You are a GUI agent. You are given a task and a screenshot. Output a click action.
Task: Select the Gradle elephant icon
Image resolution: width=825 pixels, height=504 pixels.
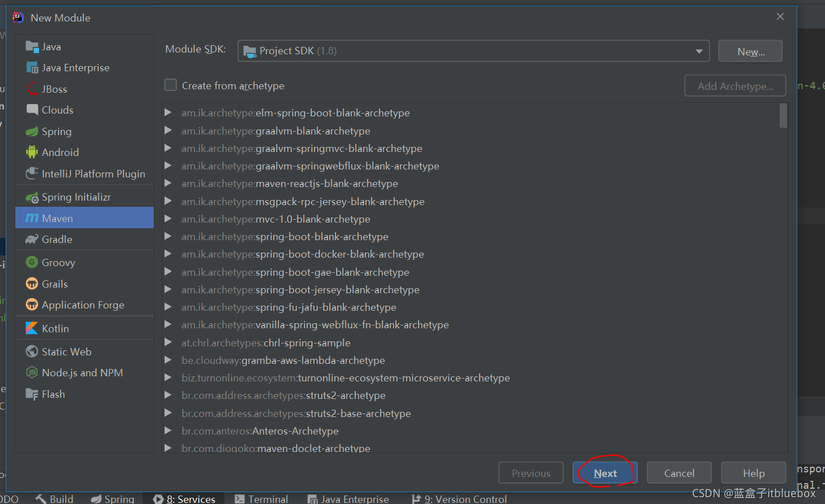pyautogui.click(x=32, y=240)
